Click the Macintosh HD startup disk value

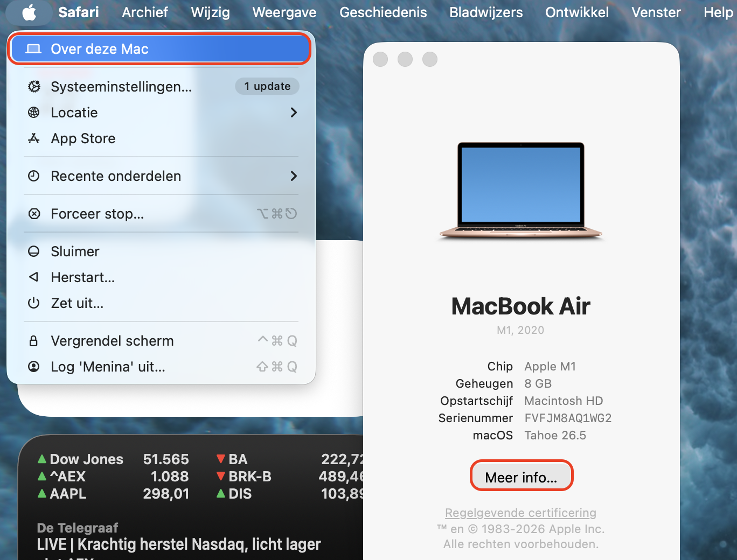tap(564, 401)
